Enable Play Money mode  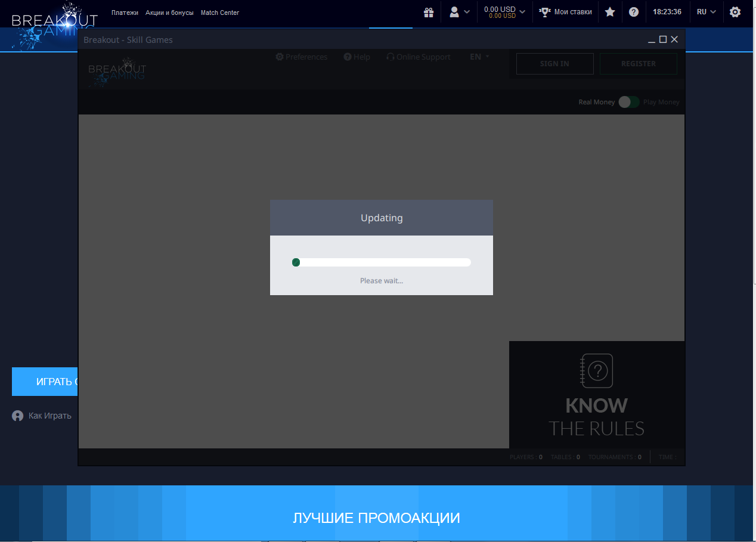661,102
